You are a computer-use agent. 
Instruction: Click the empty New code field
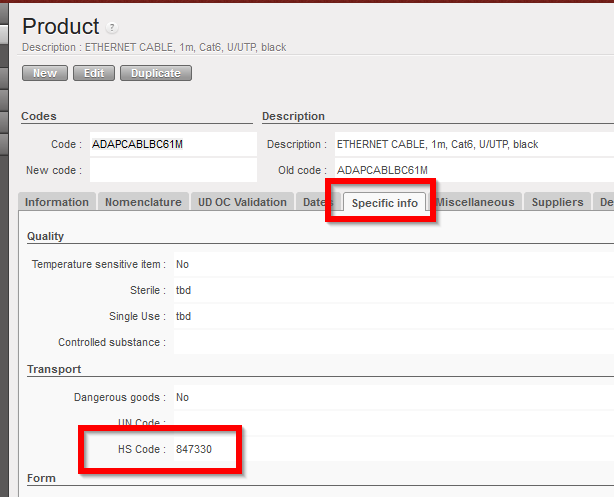click(x=172, y=170)
